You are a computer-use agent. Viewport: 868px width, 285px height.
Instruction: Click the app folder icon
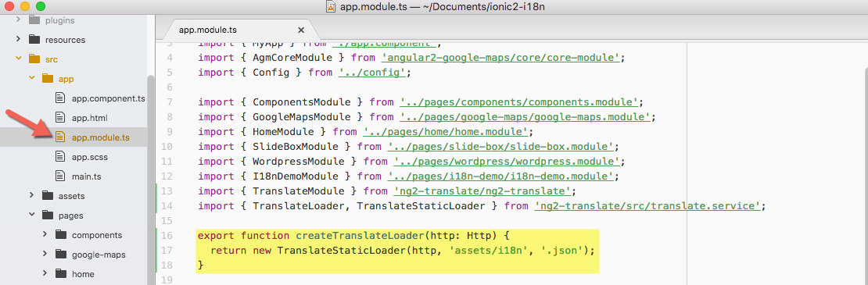point(48,78)
